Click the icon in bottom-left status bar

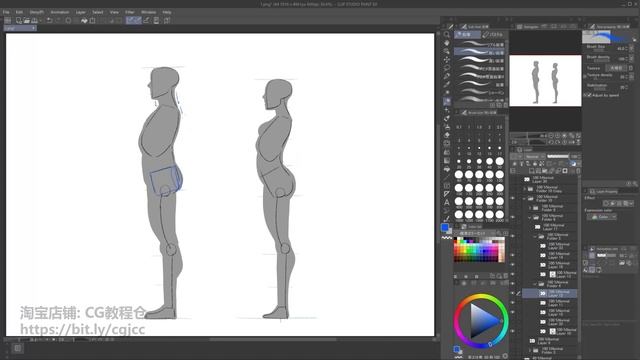click(x=17, y=348)
